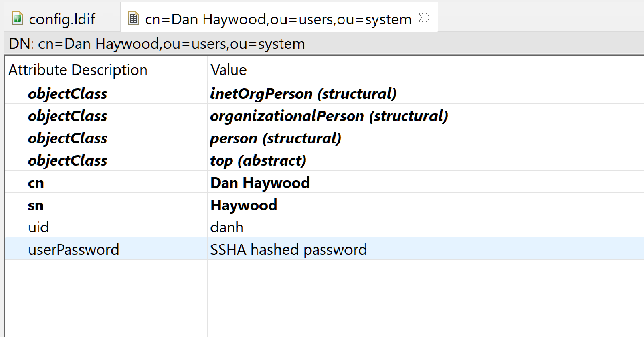Click the LDAP entry editor tab icon
The image size is (644, 337).
(133, 18)
